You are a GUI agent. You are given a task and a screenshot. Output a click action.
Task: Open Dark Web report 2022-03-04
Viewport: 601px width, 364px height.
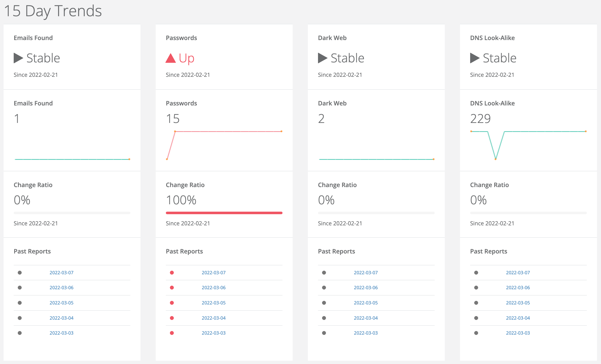click(x=366, y=318)
